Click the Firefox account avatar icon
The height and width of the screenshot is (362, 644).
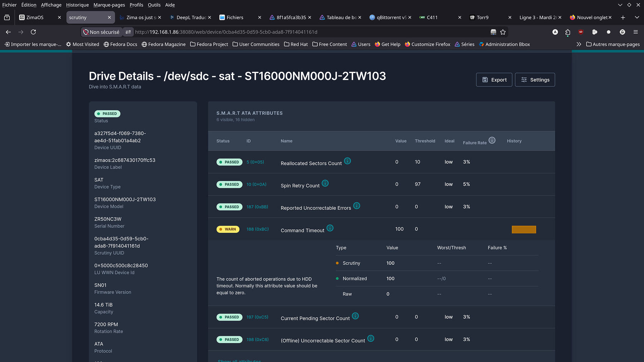coord(555,32)
